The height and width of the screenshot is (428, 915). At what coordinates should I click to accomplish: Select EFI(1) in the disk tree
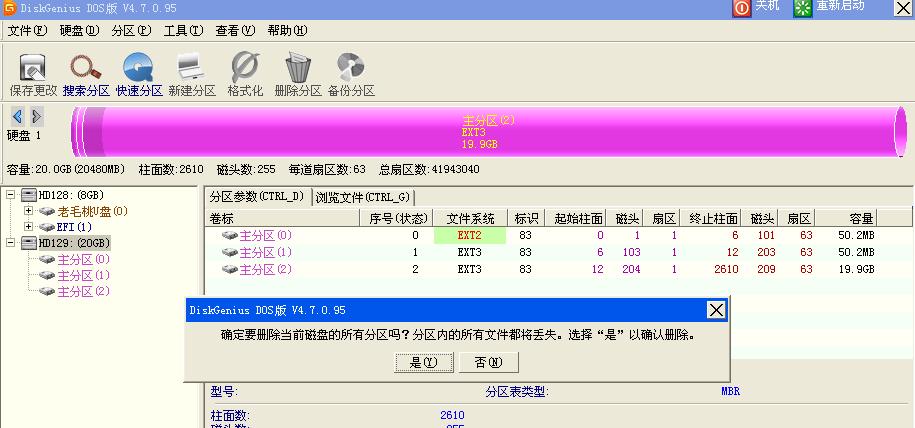(x=75, y=227)
